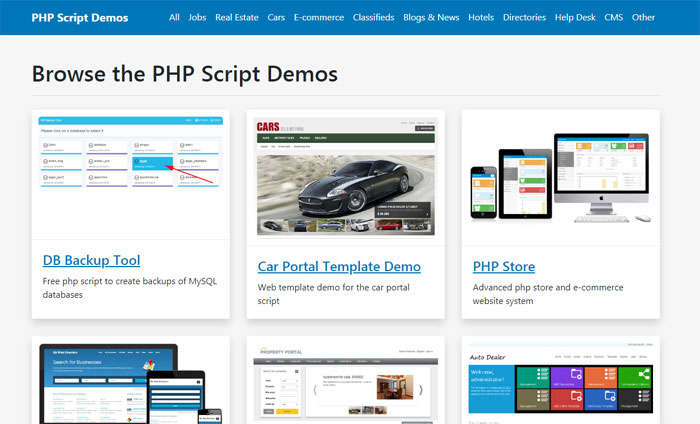
Task: Go to the Cars category
Action: click(276, 17)
